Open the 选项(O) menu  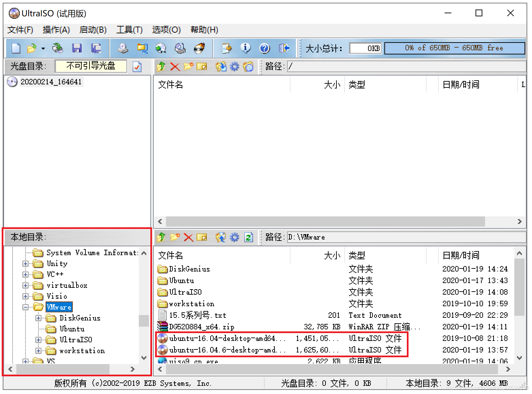(166, 30)
